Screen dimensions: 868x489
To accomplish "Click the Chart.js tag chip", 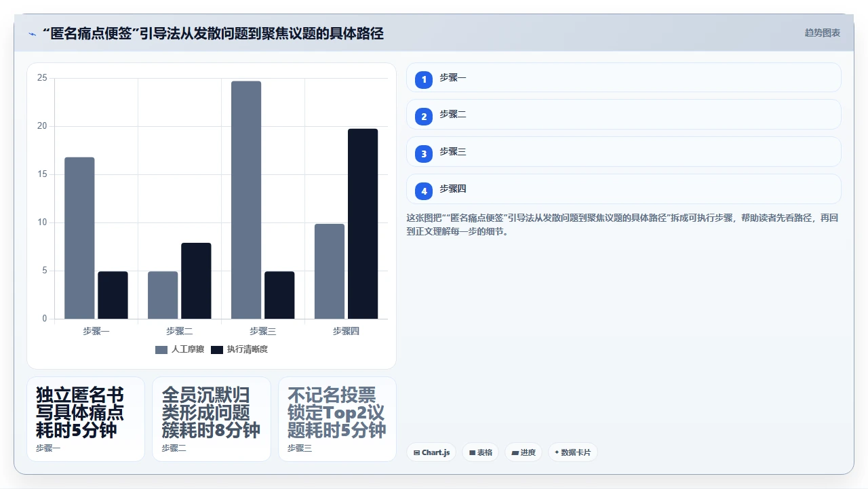I will pyautogui.click(x=431, y=452).
